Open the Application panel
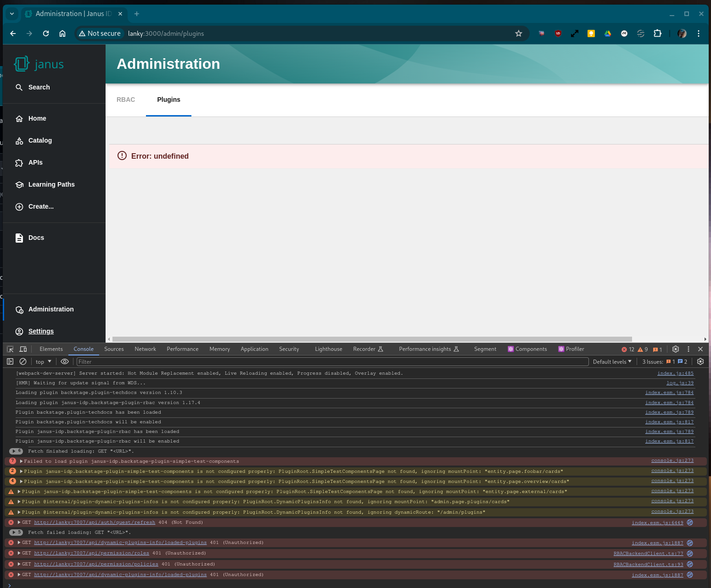 click(254, 349)
